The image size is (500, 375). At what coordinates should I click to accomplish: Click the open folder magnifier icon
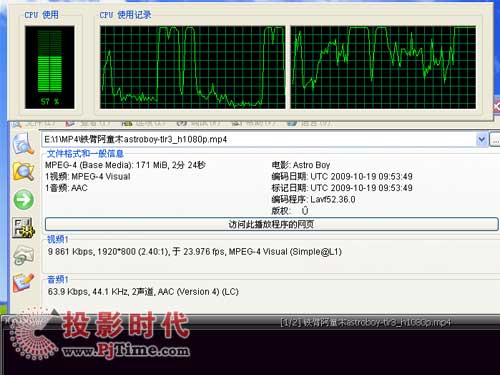click(x=23, y=171)
